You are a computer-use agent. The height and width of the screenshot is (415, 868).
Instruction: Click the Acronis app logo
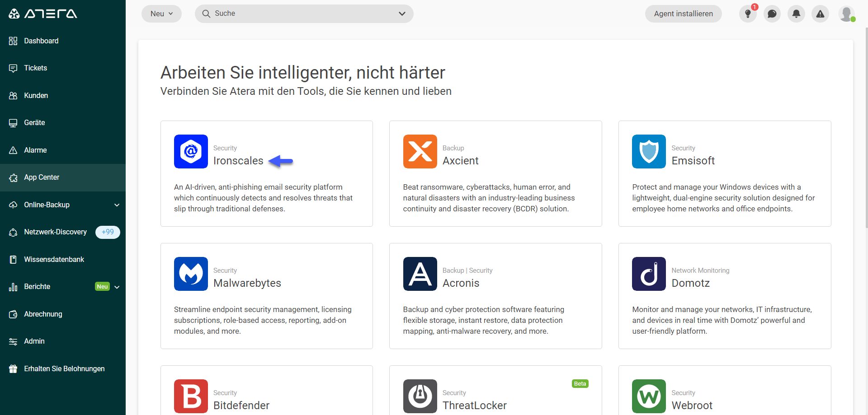[420, 274]
